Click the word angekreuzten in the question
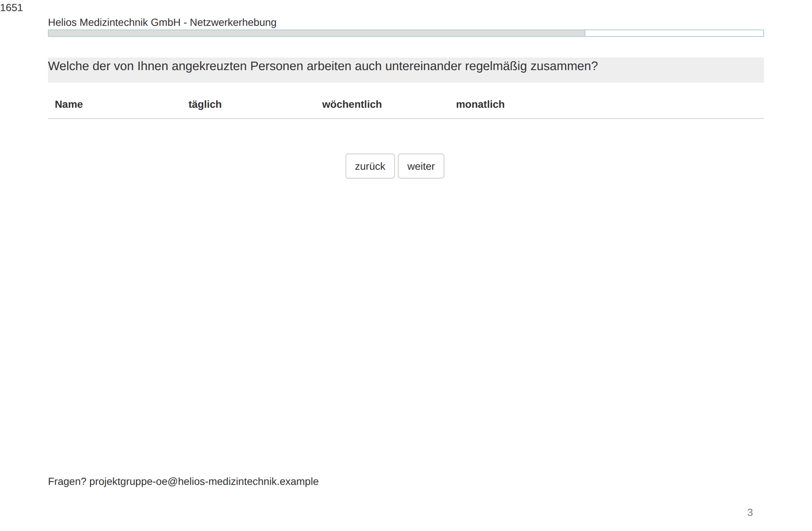This screenshot has height=531, width=812. point(209,66)
